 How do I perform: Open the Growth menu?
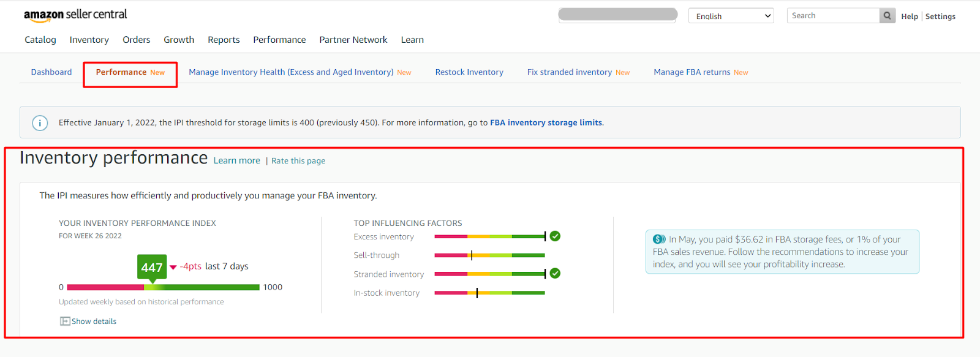(x=179, y=40)
